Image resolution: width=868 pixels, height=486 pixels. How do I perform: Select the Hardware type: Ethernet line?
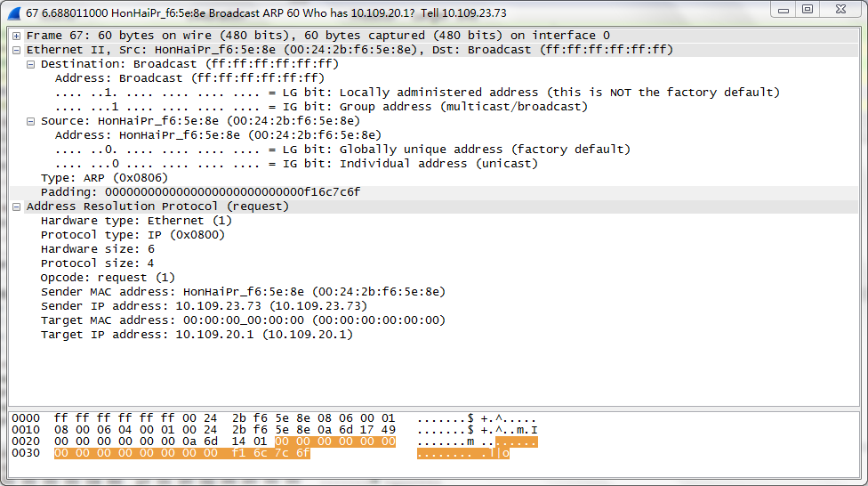(136, 221)
